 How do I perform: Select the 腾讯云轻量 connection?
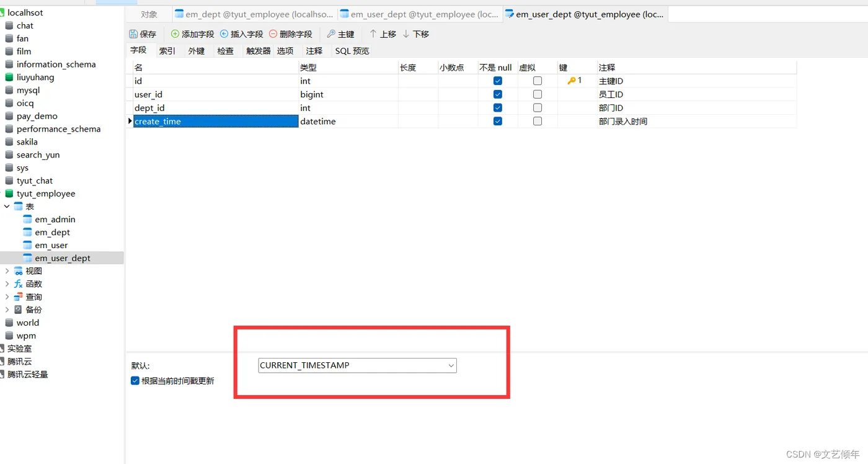pyautogui.click(x=28, y=375)
